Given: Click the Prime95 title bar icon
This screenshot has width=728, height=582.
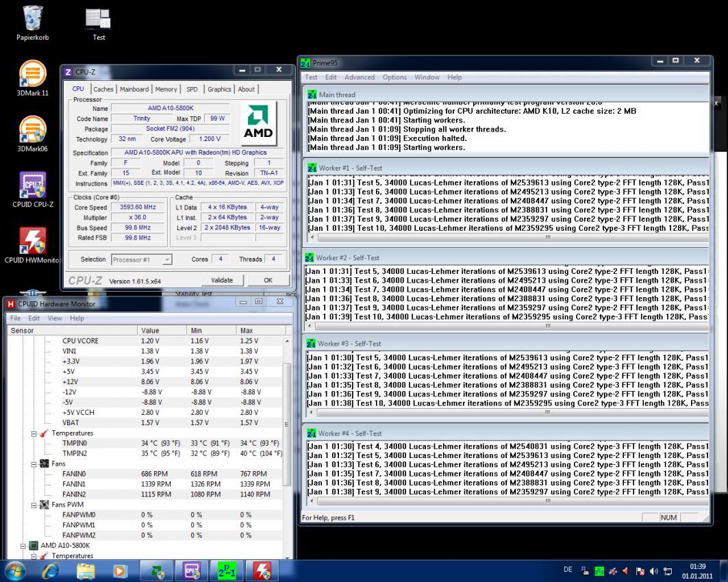Looking at the screenshot, I should [x=305, y=63].
